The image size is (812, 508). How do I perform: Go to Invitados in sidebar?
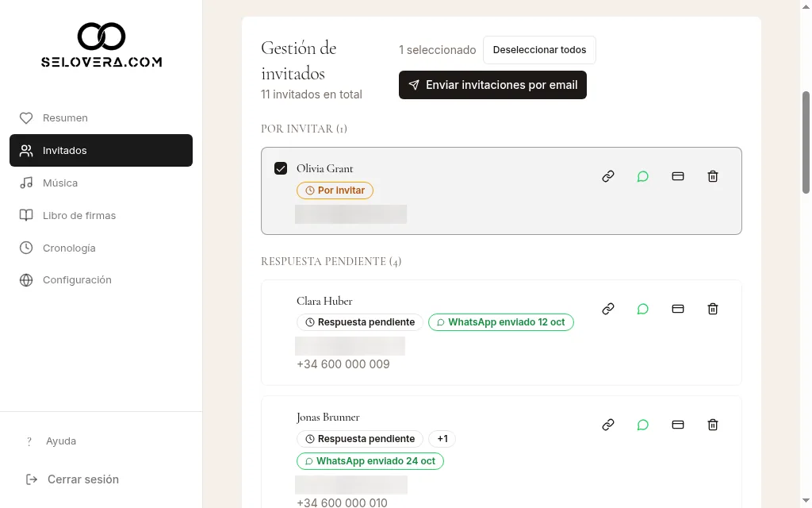[x=101, y=150]
